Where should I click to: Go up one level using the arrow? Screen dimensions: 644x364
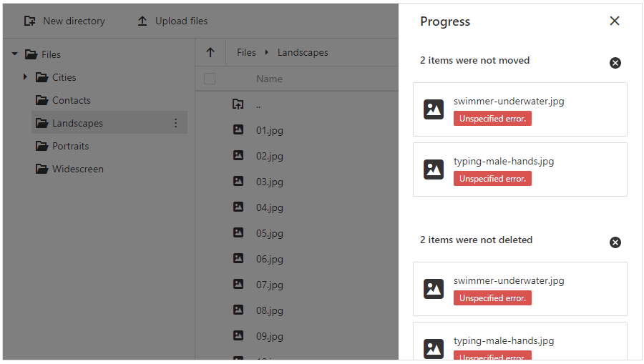(x=210, y=52)
